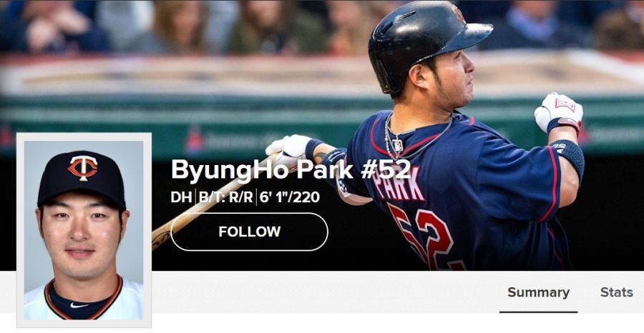This screenshot has width=644, height=333.
Task: Click the navy wristband on the batter's forearm
Action: pos(568,158)
